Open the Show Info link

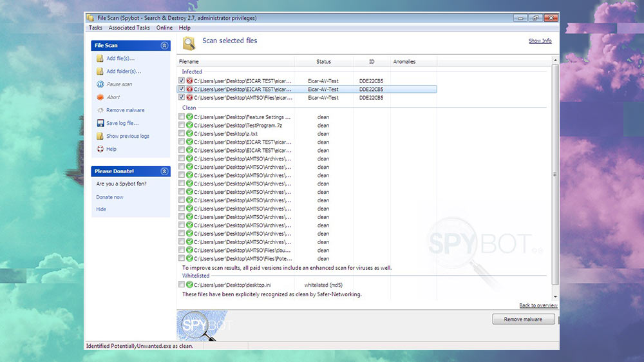click(x=540, y=41)
